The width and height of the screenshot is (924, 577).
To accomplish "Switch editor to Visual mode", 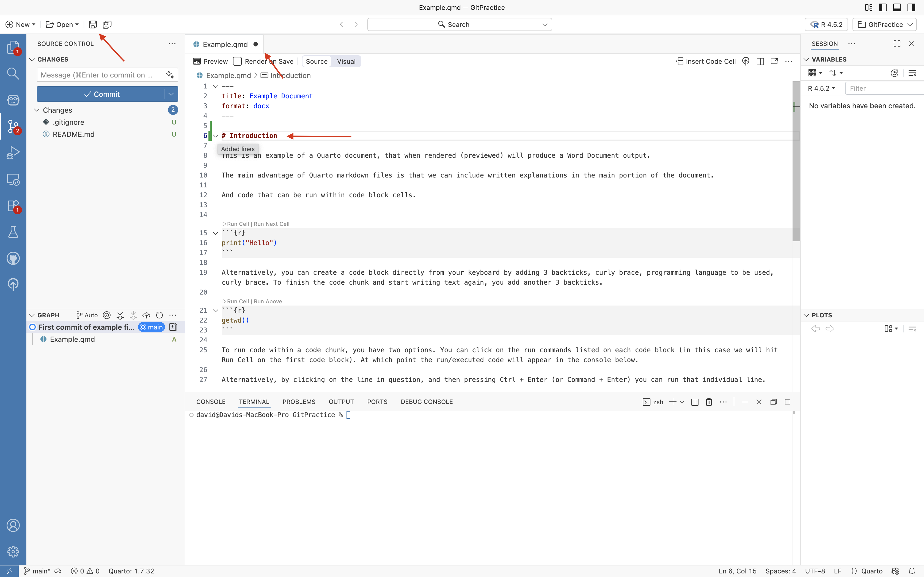I will (346, 62).
